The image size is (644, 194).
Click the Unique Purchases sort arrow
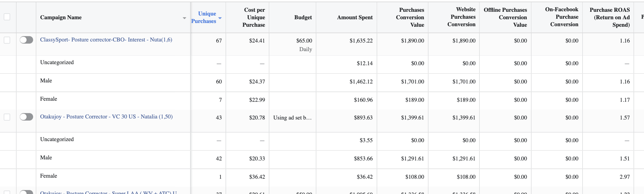point(220,18)
